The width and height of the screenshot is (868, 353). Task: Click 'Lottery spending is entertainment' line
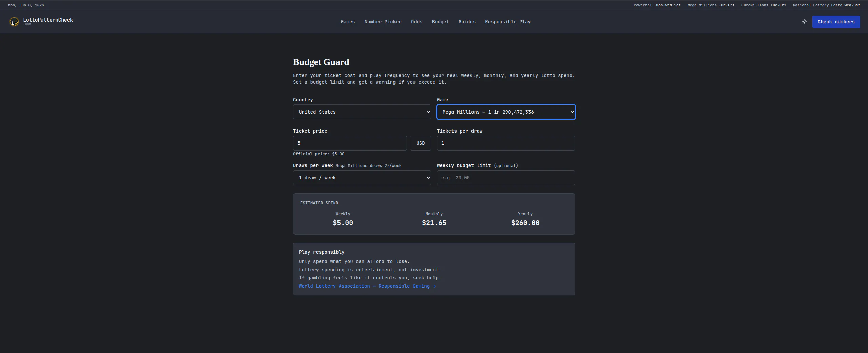pos(370,270)
